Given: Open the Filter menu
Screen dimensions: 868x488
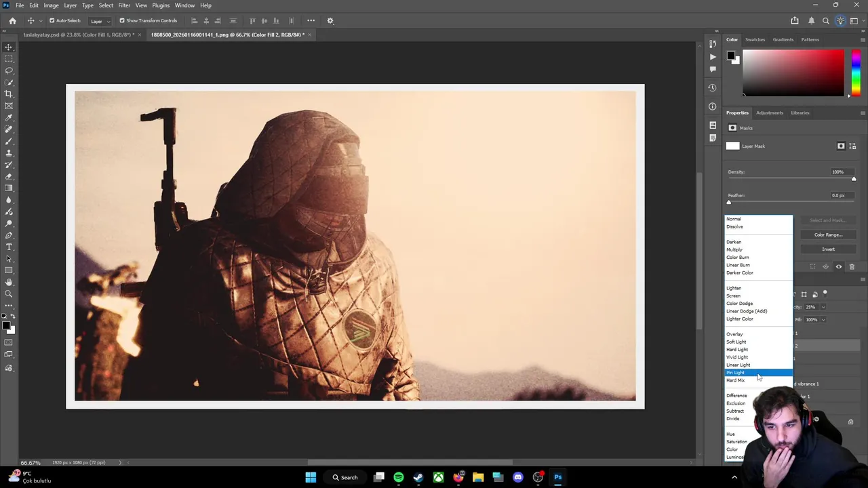Looking at the screenshot, I should click(124, 5).
